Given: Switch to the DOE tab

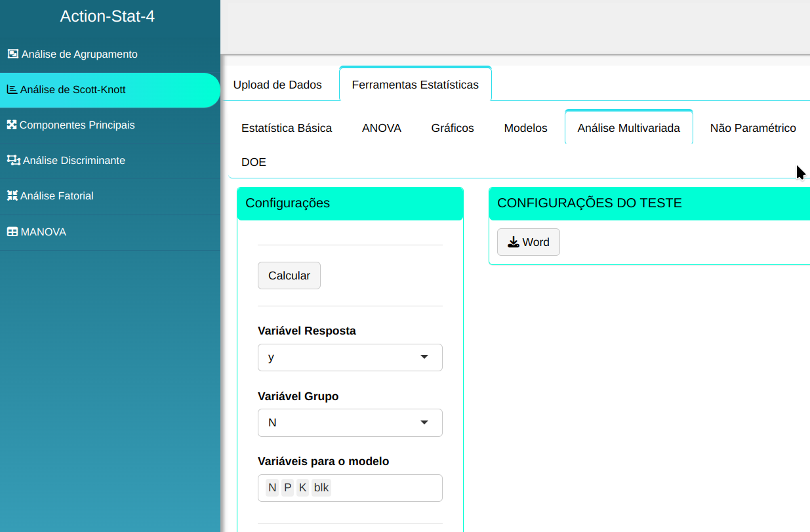Looking at the screenshot, I should [x=254, y=162].
